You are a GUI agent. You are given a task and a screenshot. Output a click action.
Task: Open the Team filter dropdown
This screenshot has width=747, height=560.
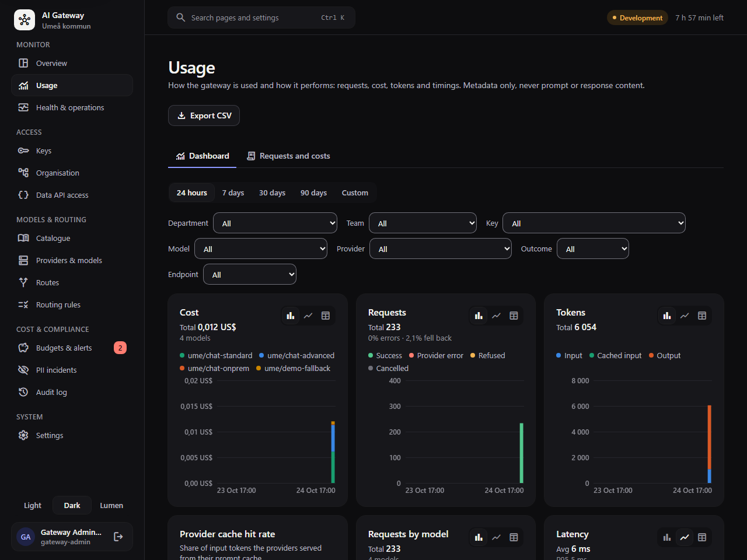pyautogui.click(x=423, y=223)
